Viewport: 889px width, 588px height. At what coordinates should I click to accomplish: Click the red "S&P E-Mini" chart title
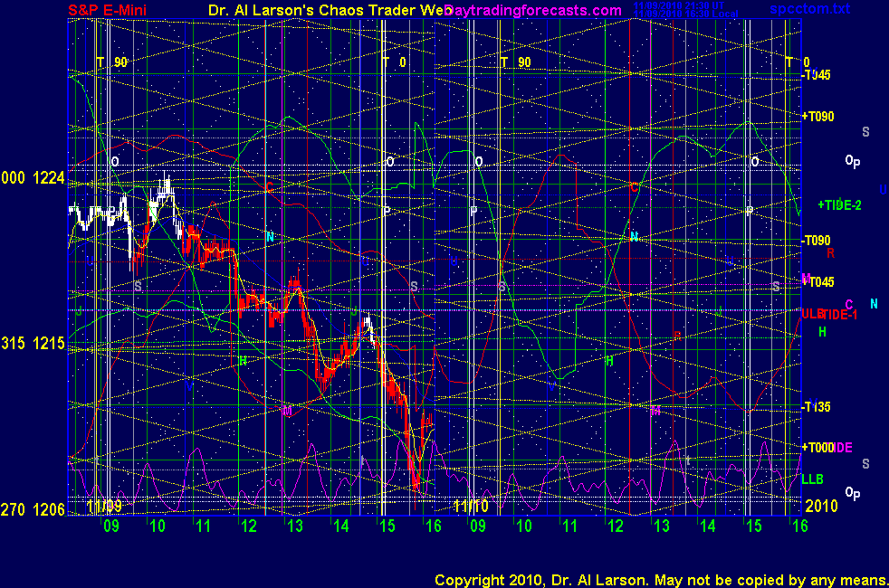point(107,10)
